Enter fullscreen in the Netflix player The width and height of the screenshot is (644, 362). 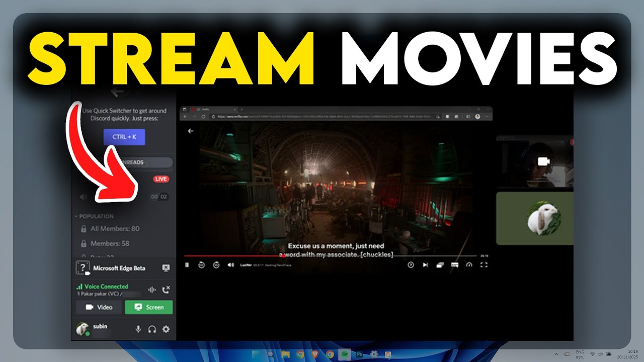tap(484, 265)
